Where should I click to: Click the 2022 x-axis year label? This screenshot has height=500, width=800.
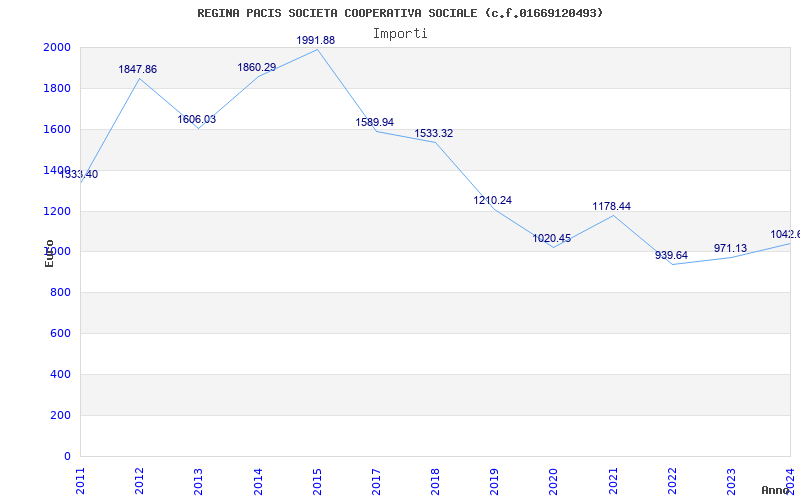(672, 481)
